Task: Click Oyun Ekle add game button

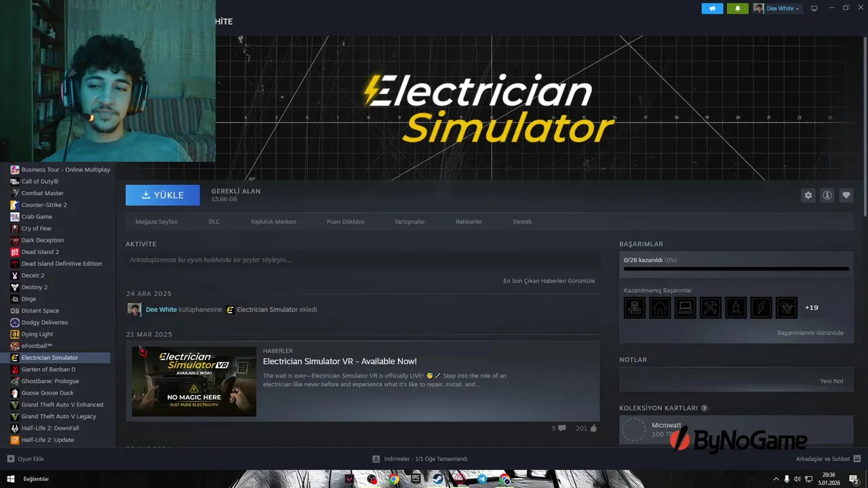Action: (25, 459)
